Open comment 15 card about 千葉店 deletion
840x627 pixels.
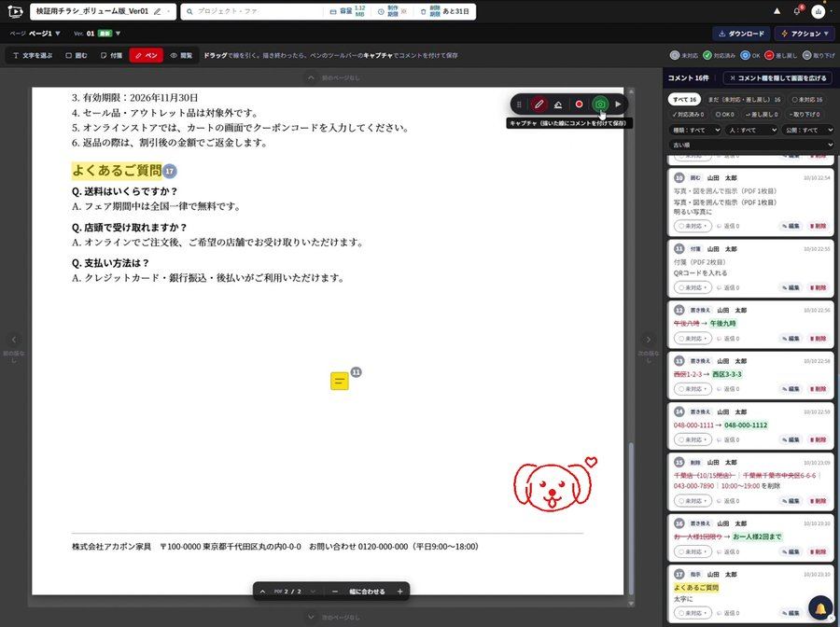point(750,481)
